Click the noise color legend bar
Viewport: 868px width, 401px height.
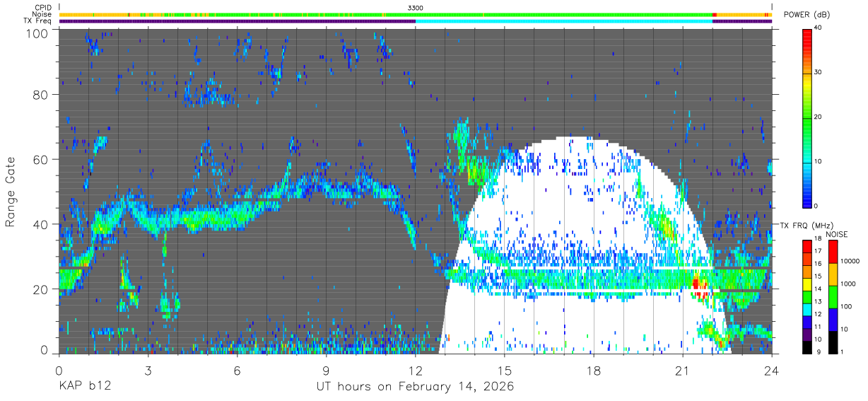(833, 296)
